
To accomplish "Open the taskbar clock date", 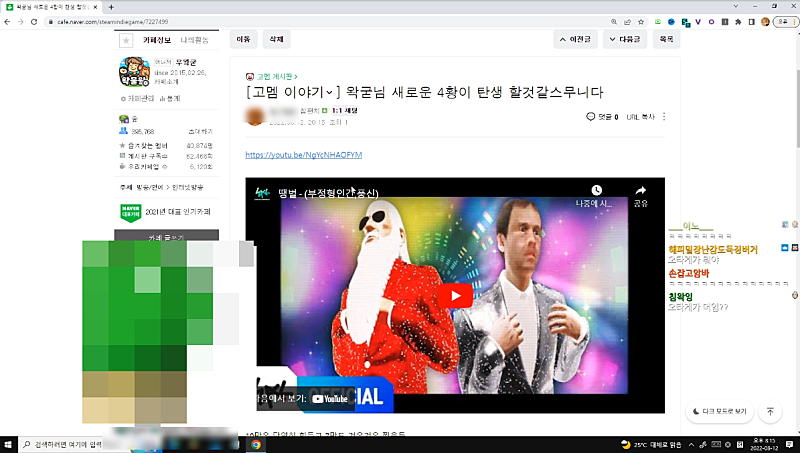I will [x=764, y=444].
